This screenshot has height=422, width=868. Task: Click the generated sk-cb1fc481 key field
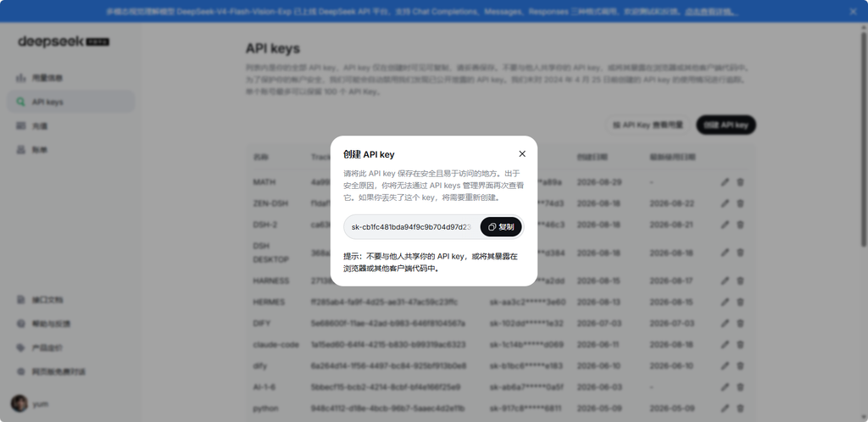click(x=411, y=227)
